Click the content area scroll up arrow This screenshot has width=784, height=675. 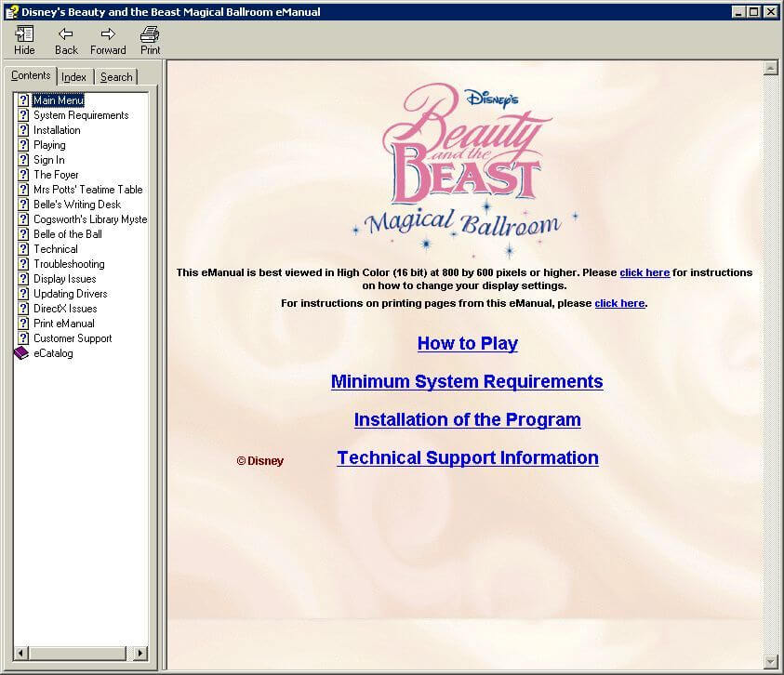(x=770, y=68)
